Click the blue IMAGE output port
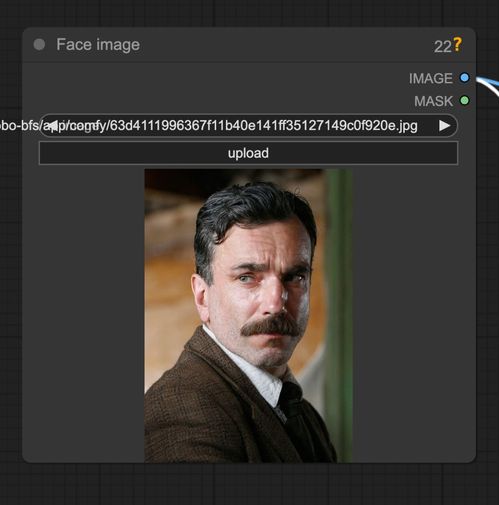This screenshot has width=499, height=505. click(464, 78)
